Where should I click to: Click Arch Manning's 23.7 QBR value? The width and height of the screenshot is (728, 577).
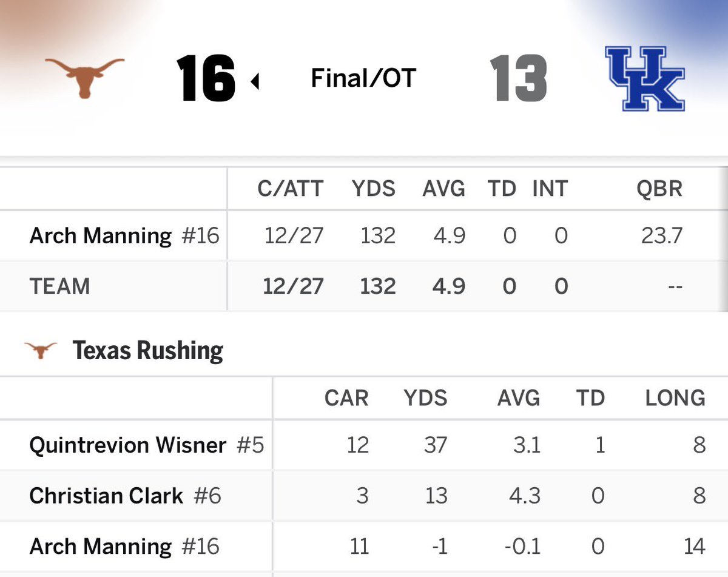click(x=662, y=235)
